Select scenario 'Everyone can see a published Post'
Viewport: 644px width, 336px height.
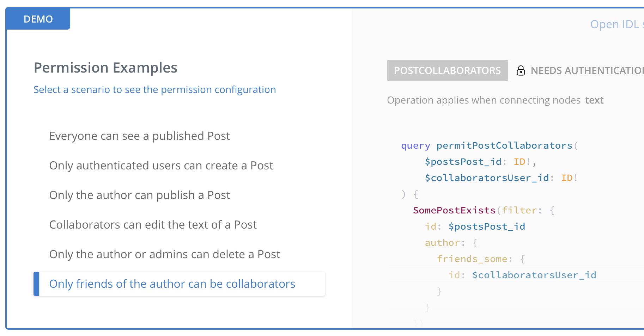point(140,136)
